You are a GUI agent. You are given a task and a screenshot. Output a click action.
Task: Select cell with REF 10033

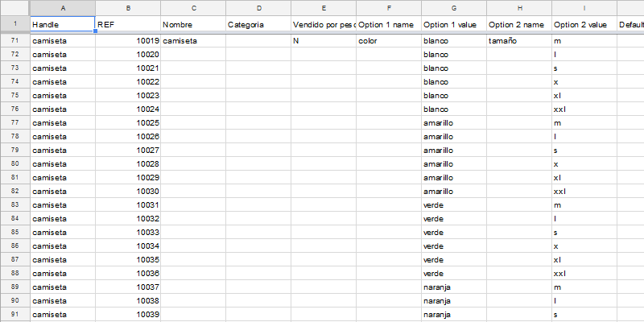(x=128, y=233)
